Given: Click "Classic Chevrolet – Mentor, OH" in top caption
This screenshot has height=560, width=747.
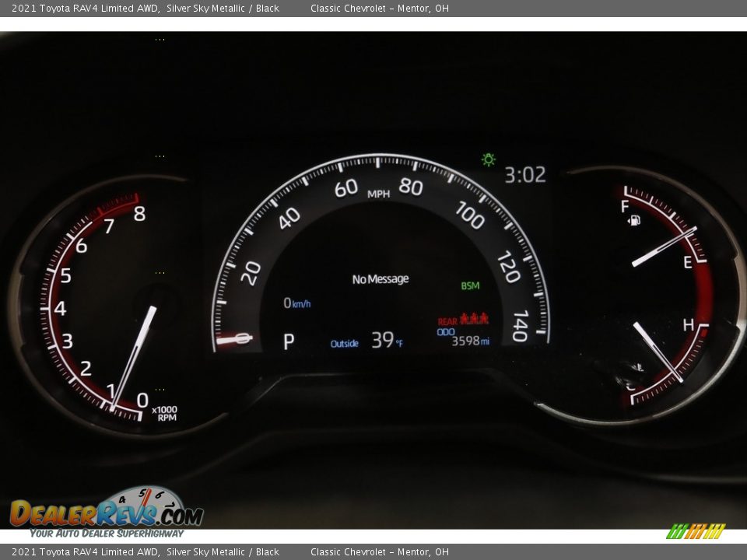Looking at the screenshot, I should pos(380,8).
